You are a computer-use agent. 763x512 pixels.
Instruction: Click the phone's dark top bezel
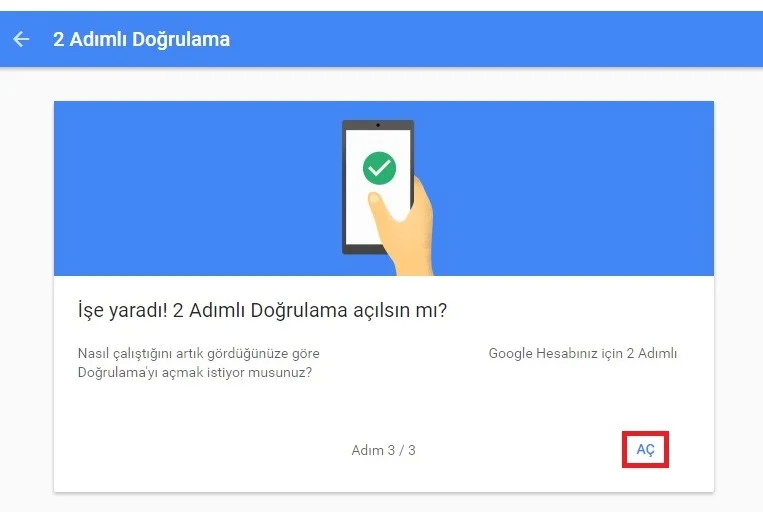pos(378,125)
